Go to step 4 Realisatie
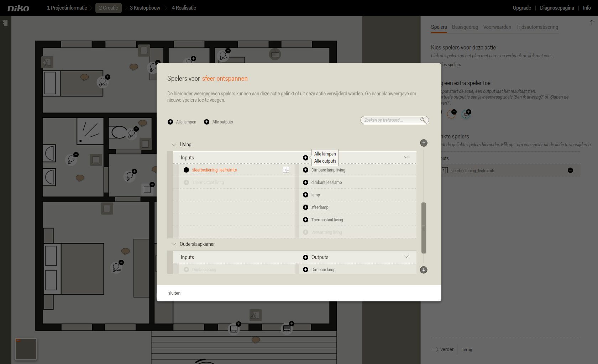 tap(184, 8)
